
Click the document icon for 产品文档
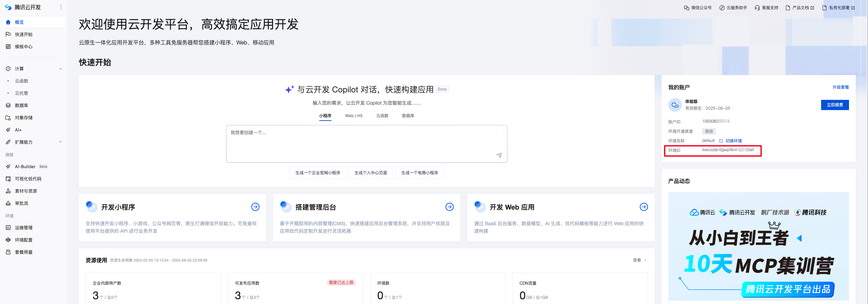[x=788, y=8]
